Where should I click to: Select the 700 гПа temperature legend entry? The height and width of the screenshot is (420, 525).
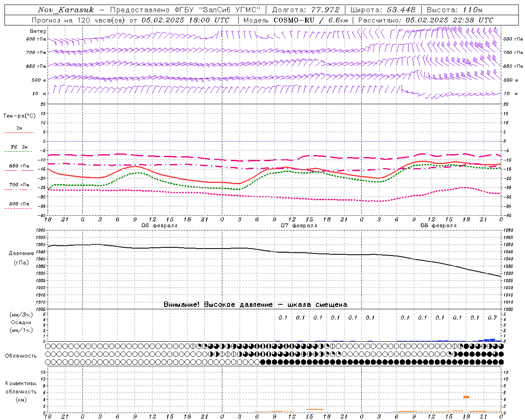19,185
